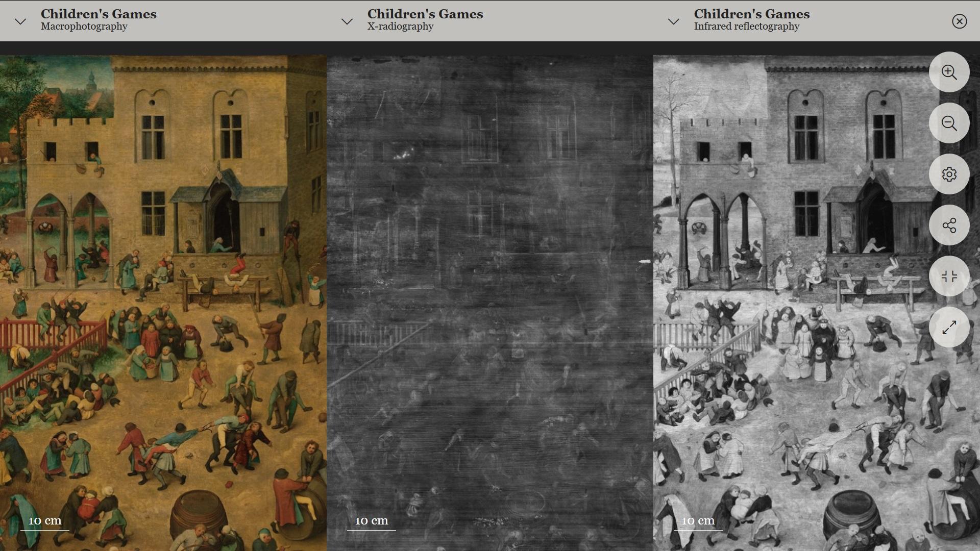Expand the Macrophotography panel dropdown
This screenshot has height=551, width=980.
(20, 21)
